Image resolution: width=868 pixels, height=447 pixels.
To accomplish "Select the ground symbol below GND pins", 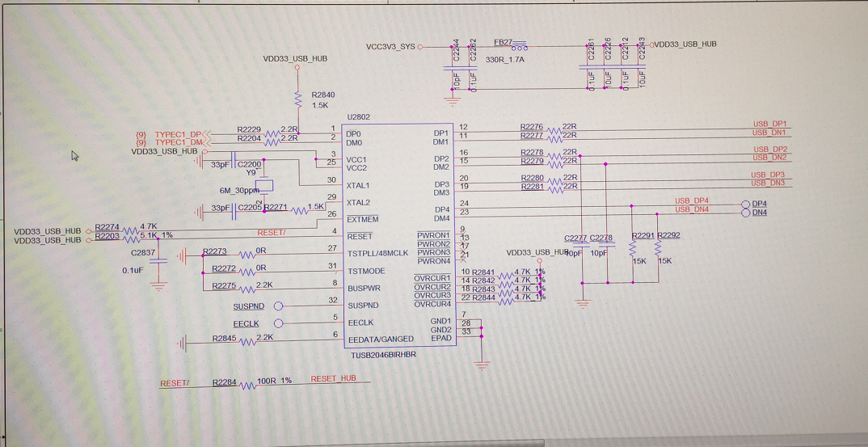I will point(482,365).
